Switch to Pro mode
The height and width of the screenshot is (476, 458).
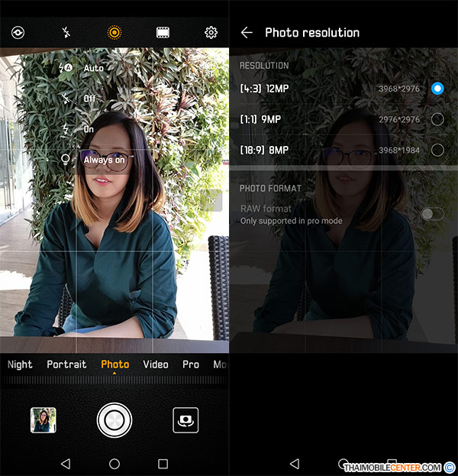pos(191,364)
